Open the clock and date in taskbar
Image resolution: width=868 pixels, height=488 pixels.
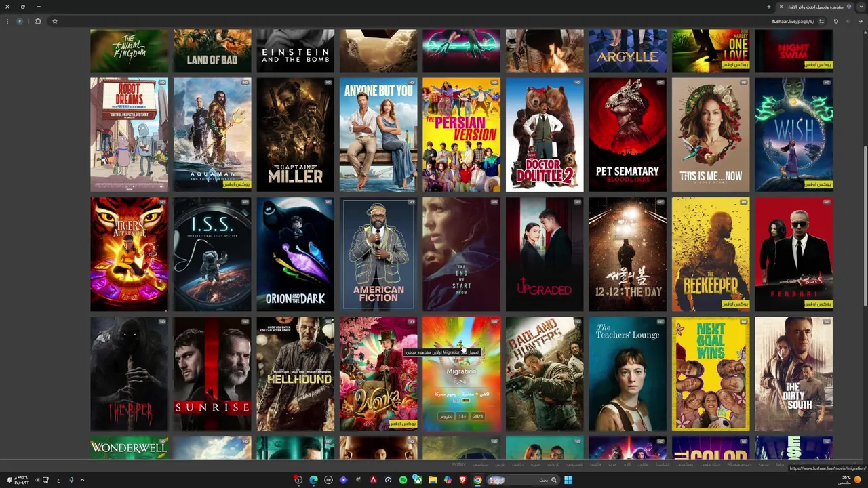tap(22, 480)
